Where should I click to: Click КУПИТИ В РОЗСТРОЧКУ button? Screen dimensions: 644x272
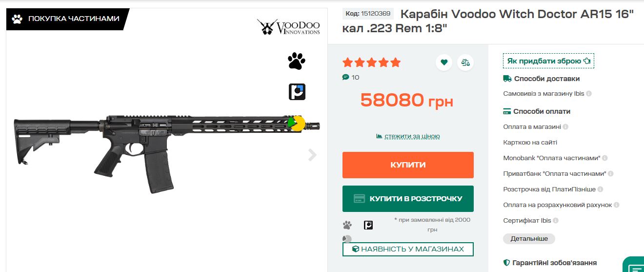pos(408,199)
